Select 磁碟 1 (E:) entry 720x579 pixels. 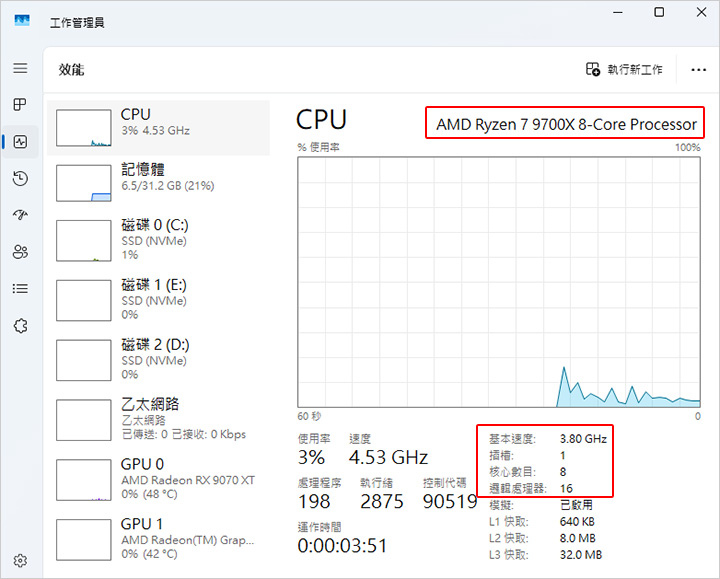click(x=158, y=300)
